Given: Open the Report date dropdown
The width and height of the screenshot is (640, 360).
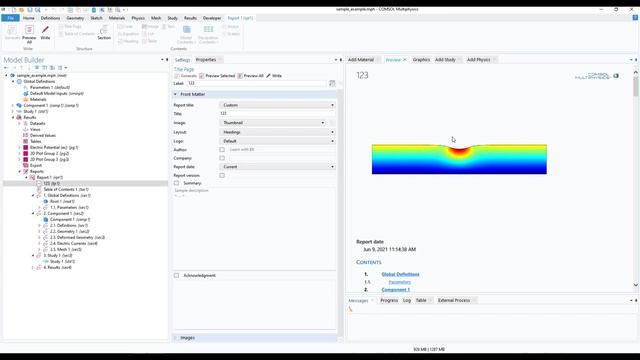Looking at the screenshot, I should [x=278, y=167].
